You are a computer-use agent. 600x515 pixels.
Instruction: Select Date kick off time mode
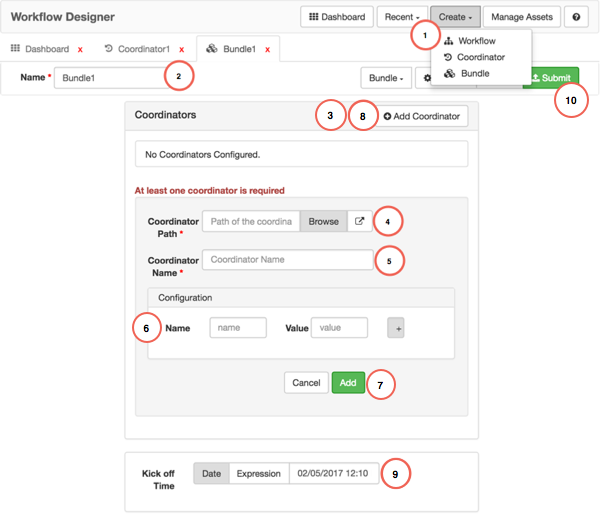[x=211, y=473]
